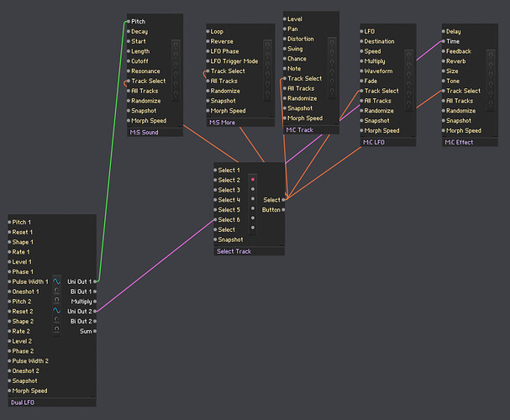Viewport: 510px width, 420px height.
Task: Click the Button output port on Select Track
Action: [x=283, y=210]
